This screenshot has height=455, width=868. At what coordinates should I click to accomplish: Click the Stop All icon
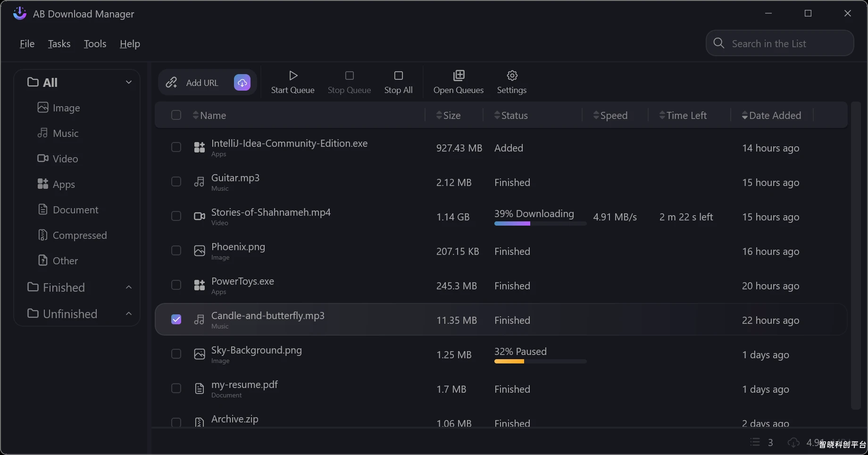click(x=398, y=76)
